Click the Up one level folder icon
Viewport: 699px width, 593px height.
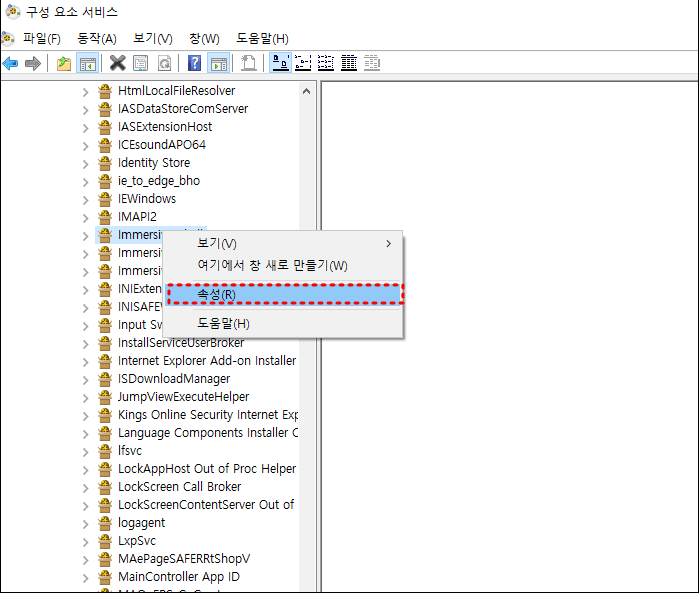(64, 63)
